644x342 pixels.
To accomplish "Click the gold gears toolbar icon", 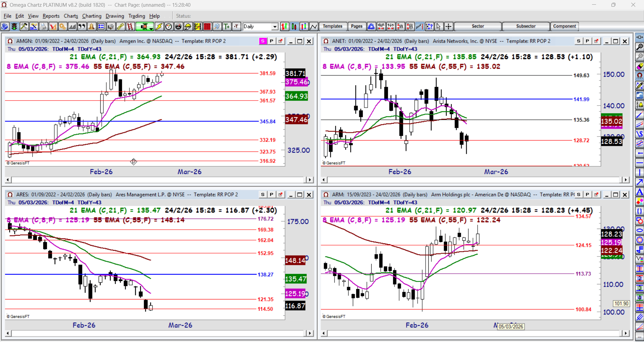I will (x=63, y=26).
